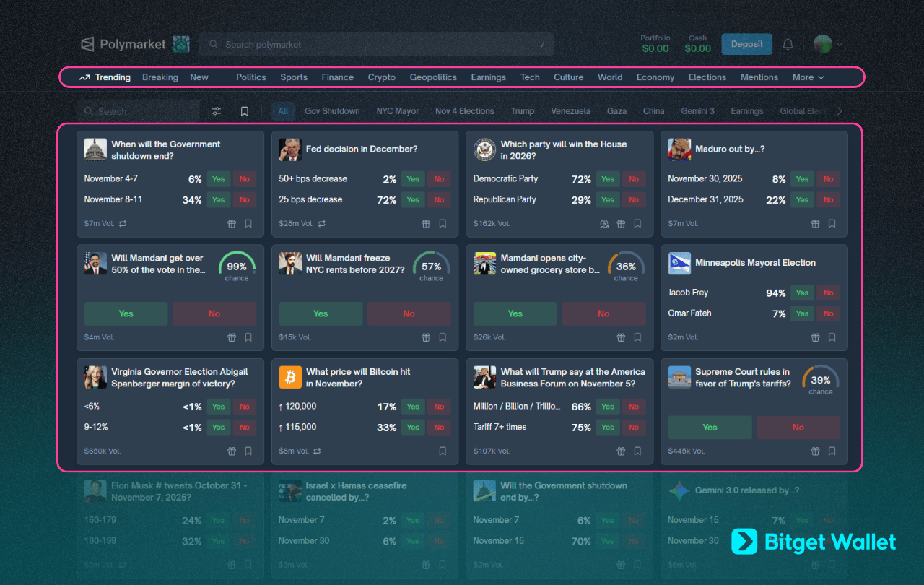Click gift icon on Fed decision card

coord(426,224)
